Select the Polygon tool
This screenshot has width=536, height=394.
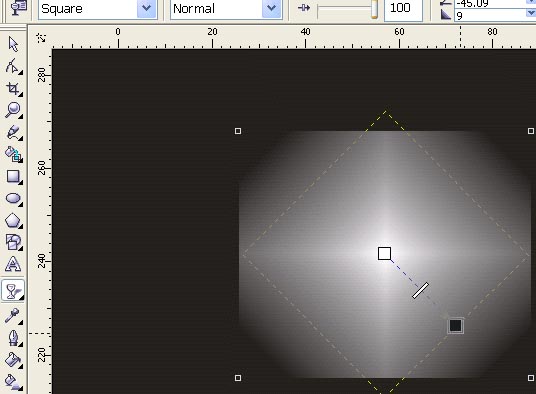click(13, 220)
